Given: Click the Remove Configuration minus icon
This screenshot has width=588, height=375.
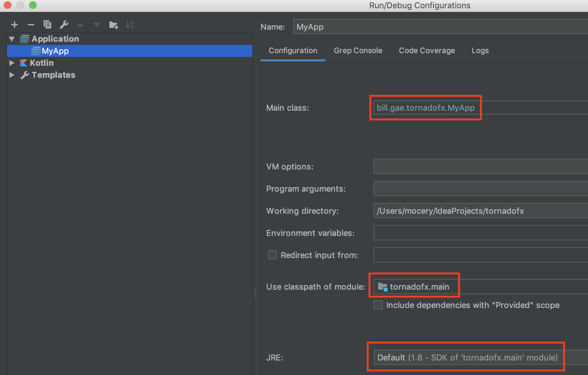Looking at the screenshot, I should 31,24.
